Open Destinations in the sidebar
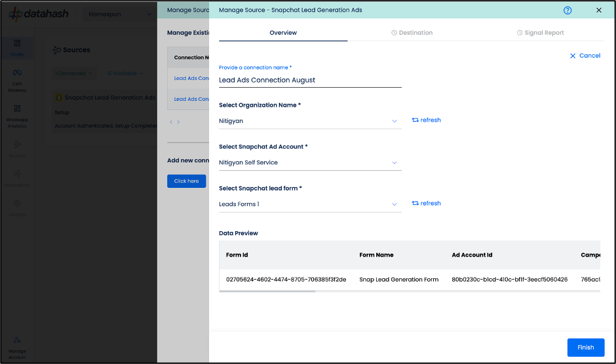The width and height of the screenshot is (616, 364). point(17,178)
